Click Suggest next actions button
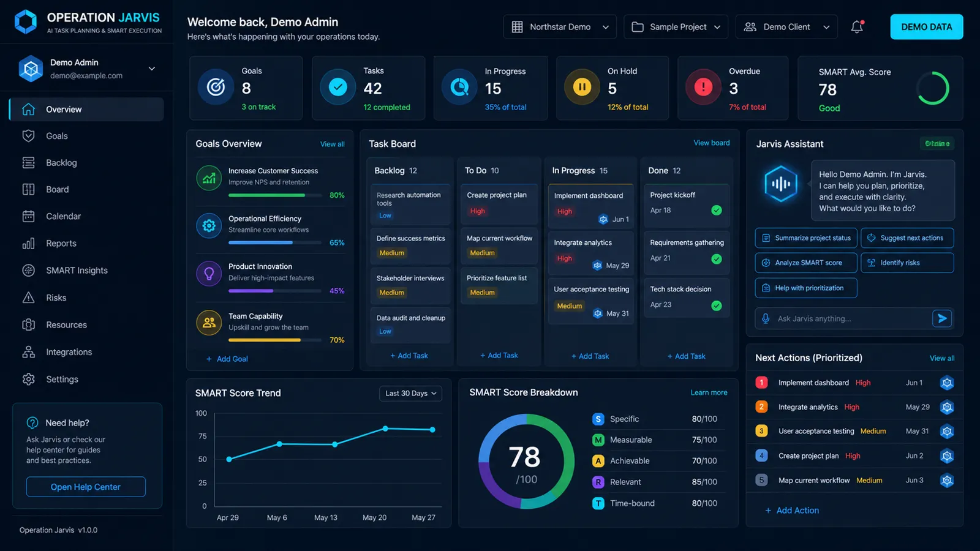 (x=907, y=238)
